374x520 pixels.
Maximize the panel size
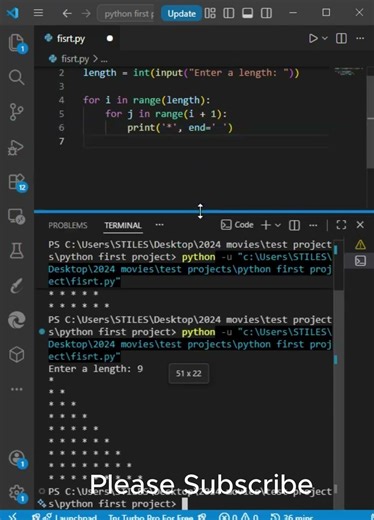341,225
